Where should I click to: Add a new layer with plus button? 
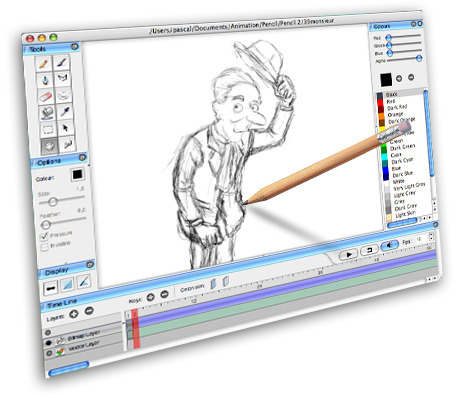tap(73, 313)
